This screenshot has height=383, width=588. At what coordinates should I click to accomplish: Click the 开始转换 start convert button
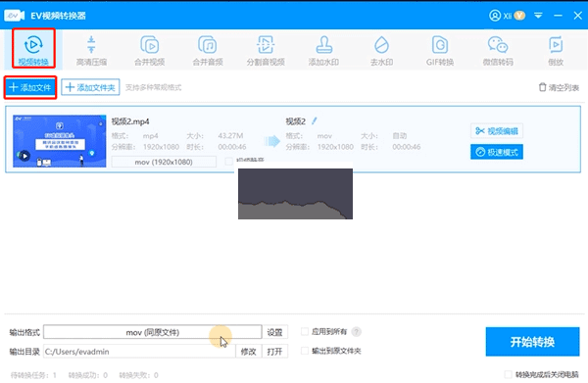[532, 342]
